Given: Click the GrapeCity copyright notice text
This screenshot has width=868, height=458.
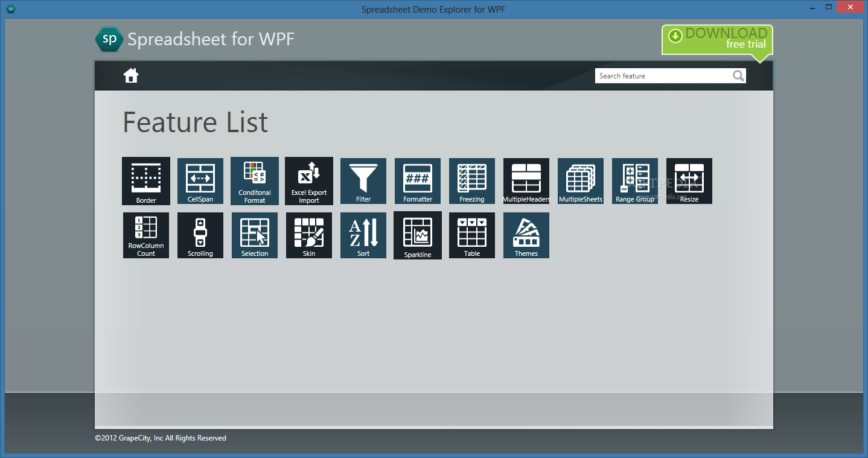Looking at the screenshot, I should tap(161, 438).
